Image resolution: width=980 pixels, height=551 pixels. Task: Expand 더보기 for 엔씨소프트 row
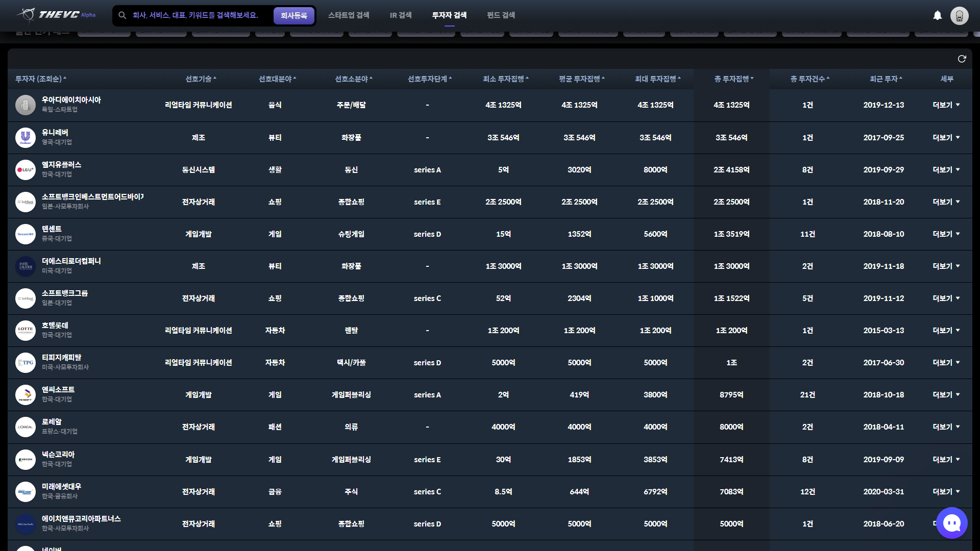click(946, 395)
